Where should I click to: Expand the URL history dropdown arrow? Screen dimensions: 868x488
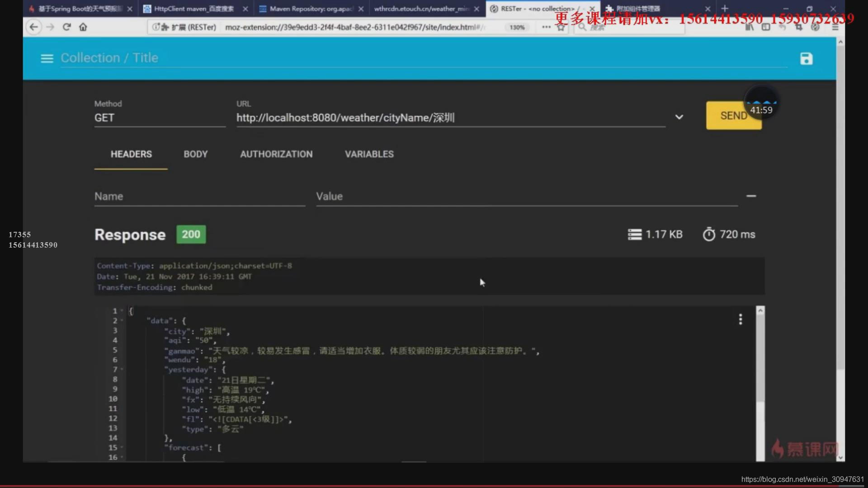[x=679, y=117]
